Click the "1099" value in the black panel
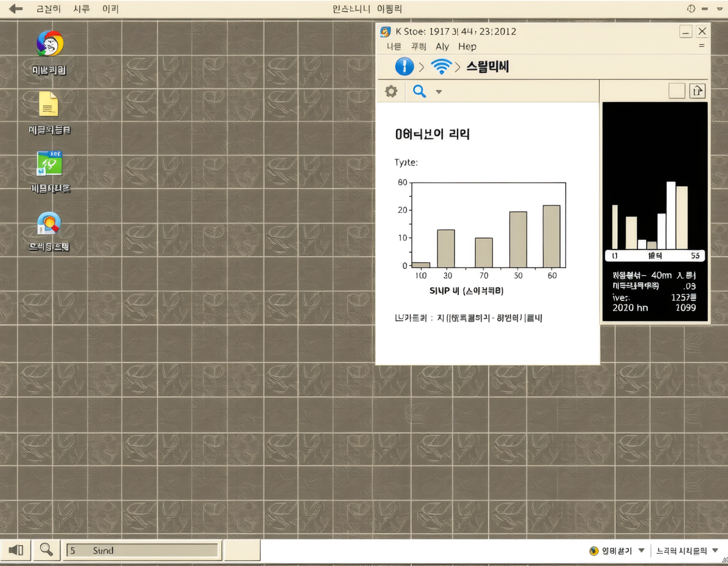 click(685, 307)
